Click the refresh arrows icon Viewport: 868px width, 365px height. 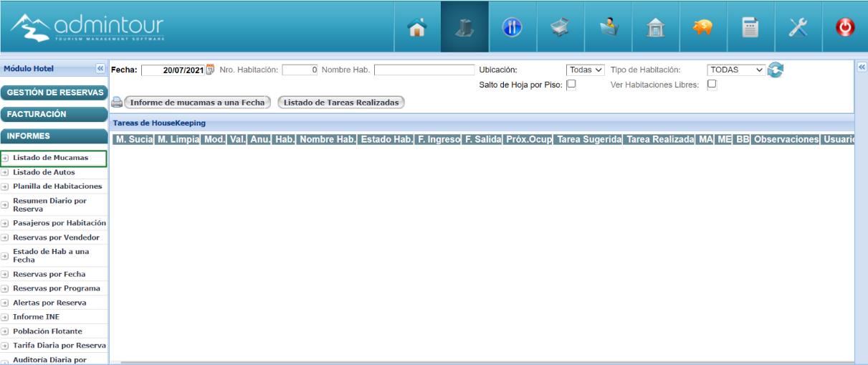(x=775, y=70)
